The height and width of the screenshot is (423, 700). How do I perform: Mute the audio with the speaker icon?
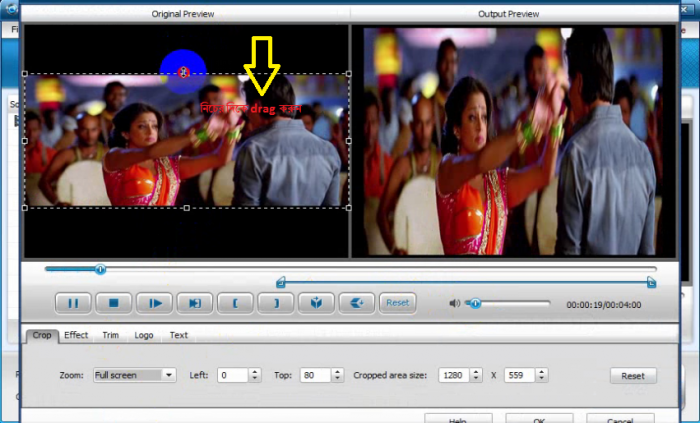pyautogui.click(x=454, y=304)
